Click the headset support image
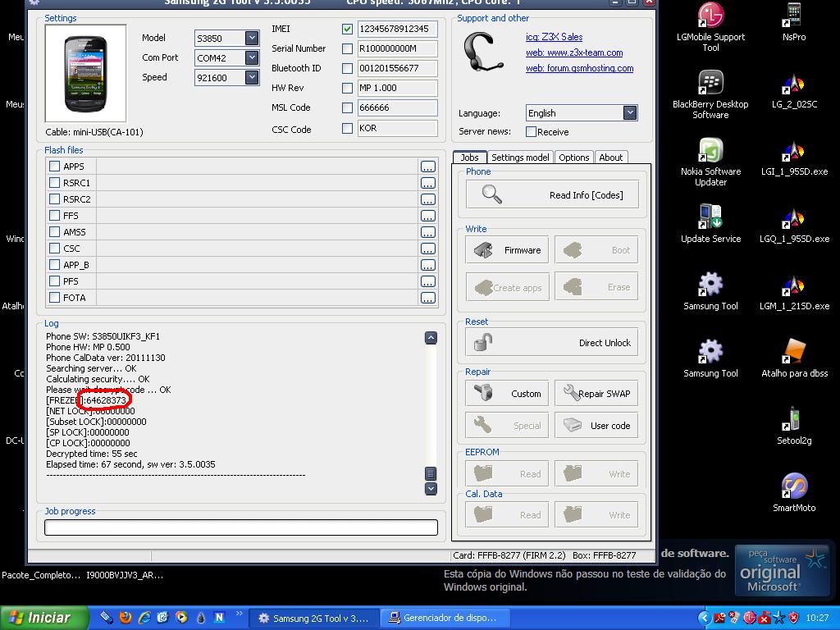Screen dimensions: 840x630 [x=482, y=52]
